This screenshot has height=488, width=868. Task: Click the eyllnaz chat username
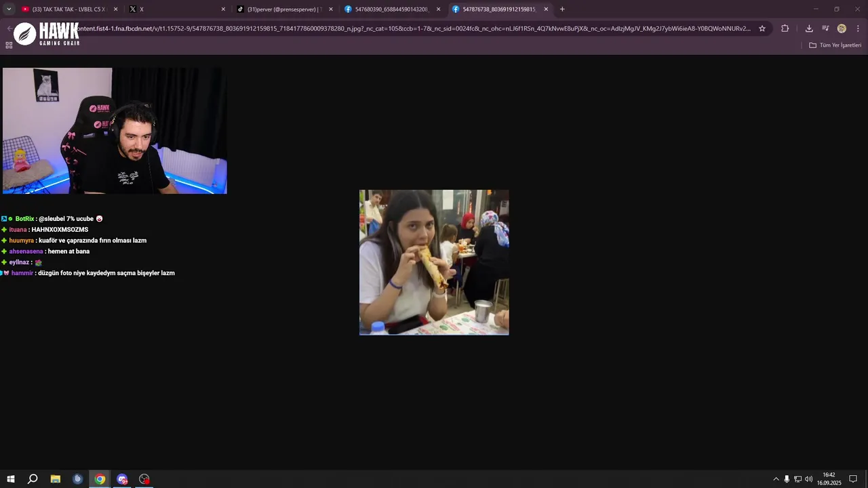point(19,262)
